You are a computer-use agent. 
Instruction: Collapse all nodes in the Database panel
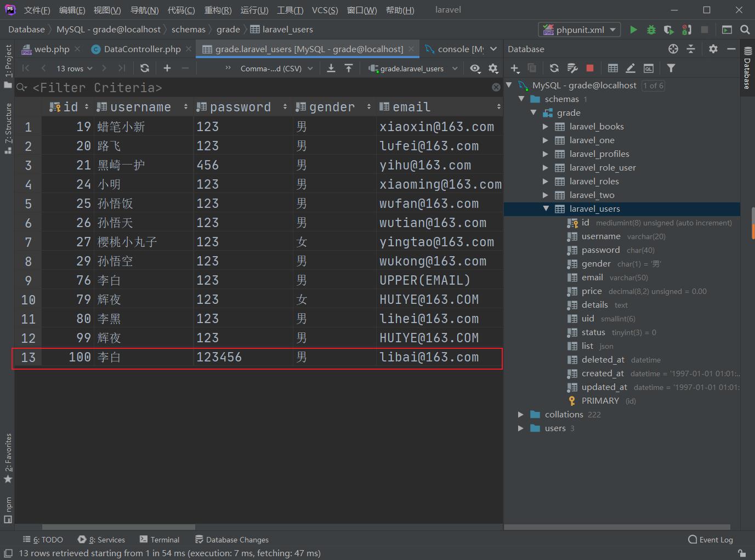(691, 49)
